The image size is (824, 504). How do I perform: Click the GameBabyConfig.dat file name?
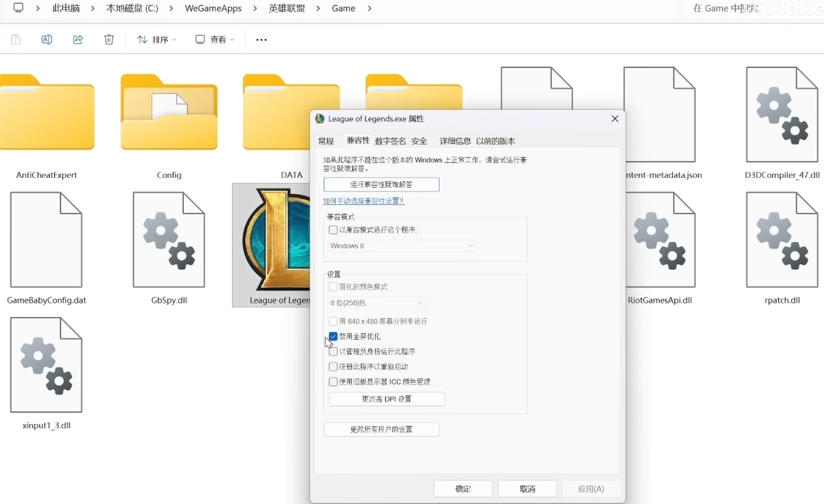[x=46, y=300]
